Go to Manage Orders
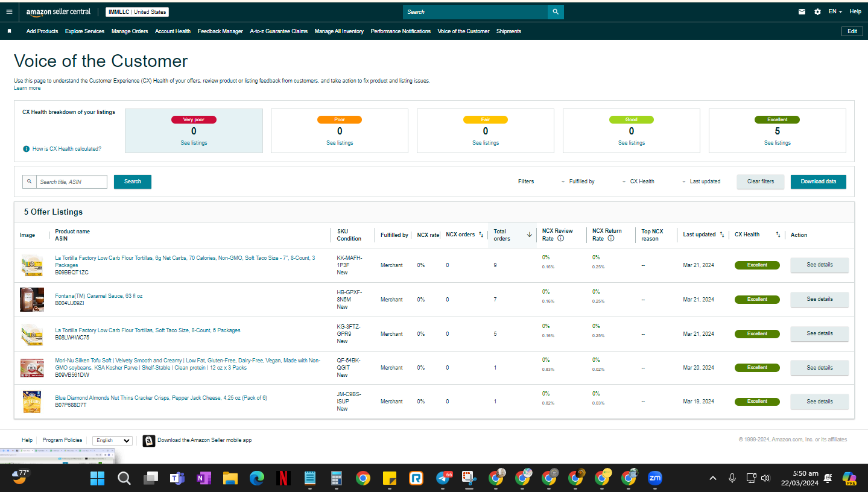This screenshot has height=492, width=868. click(x=130, y=31)
